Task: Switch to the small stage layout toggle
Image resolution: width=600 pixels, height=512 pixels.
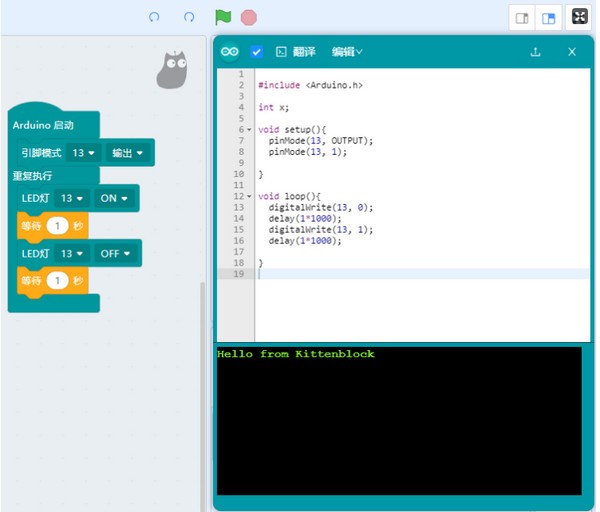Action: [521, 18]
